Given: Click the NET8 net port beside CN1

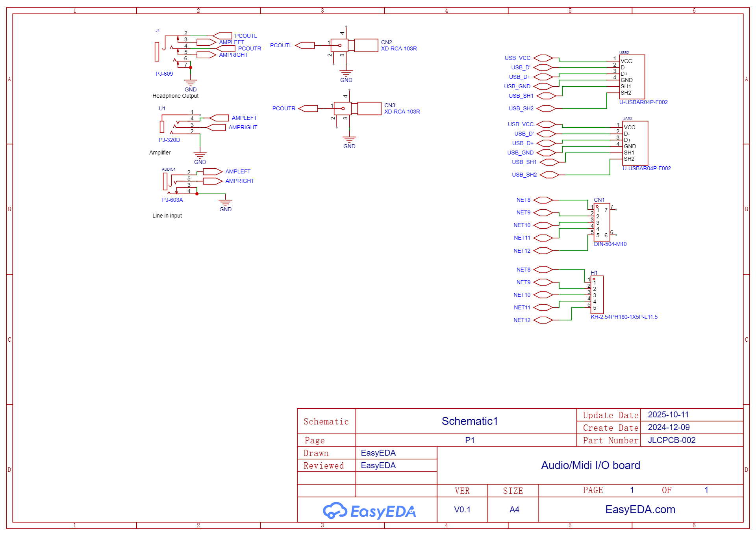Looking at the screenshot, I should coord(543,200).
